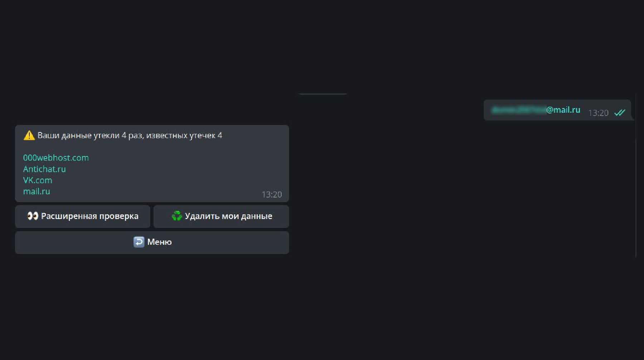Click the Удалить мои данные button
This screenshot has width=644, height=360.
(221, 216)
